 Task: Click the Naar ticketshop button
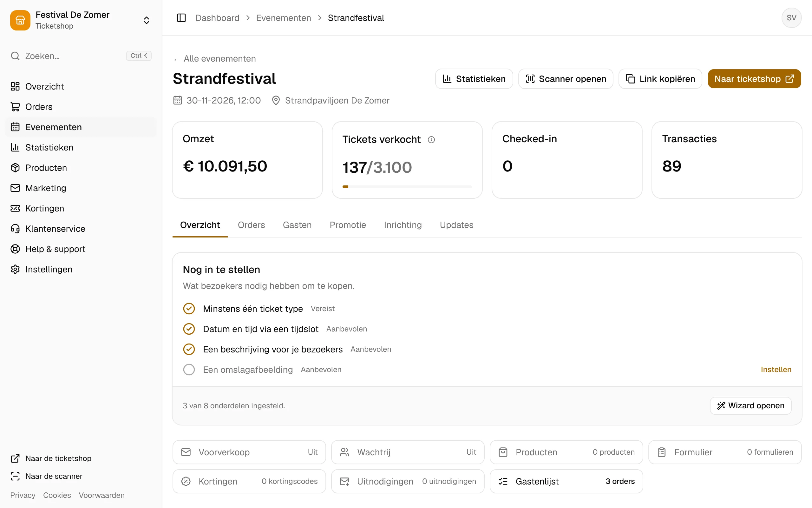(754, 79)
